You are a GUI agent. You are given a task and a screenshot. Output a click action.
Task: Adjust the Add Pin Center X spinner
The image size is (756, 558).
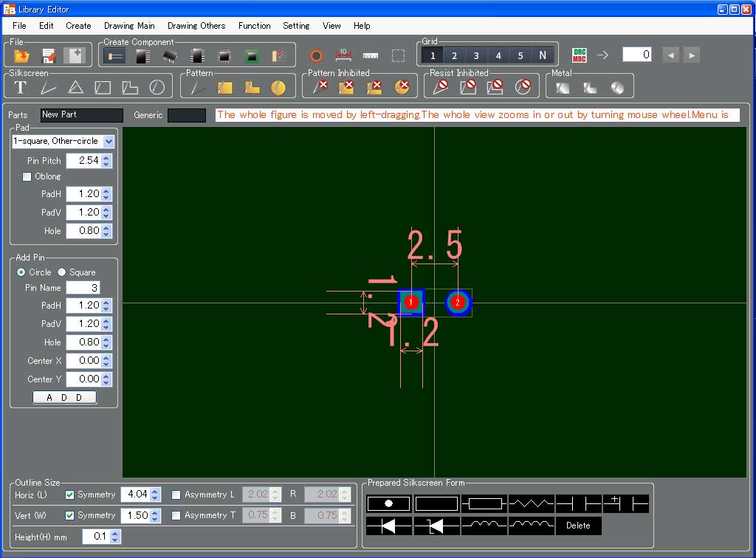[106, 361]
